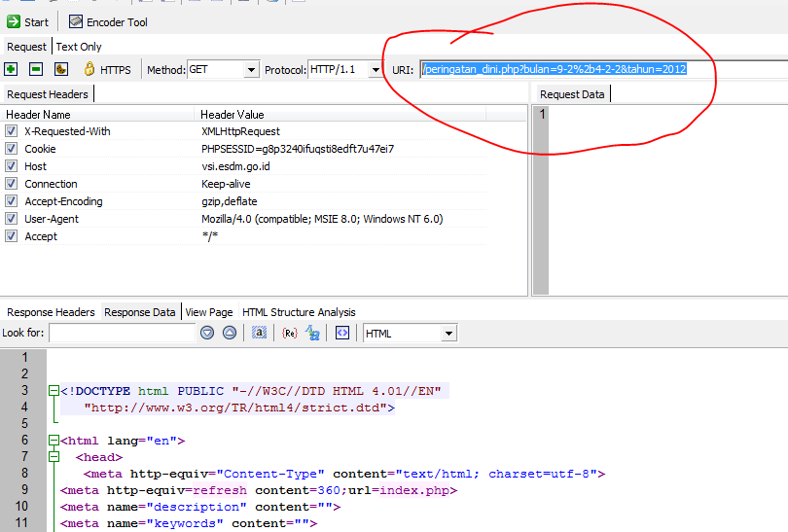The image size is (788, 532).
Task: Click the meta refresh line 9 code
Action: [259, 490]
